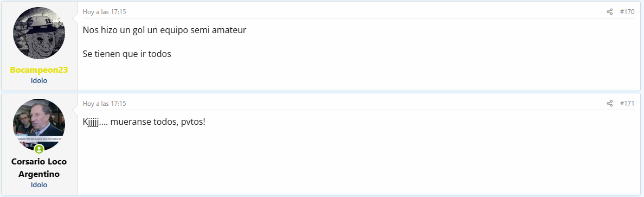
Task: Share post #170 via share icon
Action: pos(609,12)
